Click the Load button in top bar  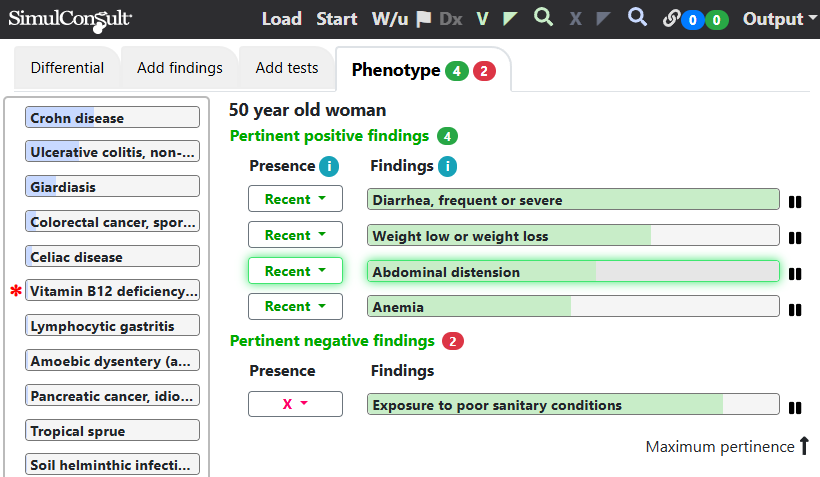(x=281, y=19)
